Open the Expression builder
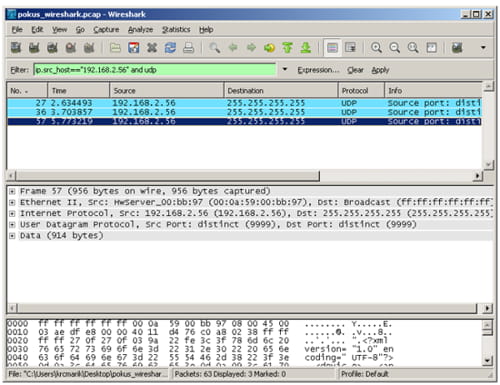Viewport: 500px width, 385px height. pyautogui.click(x=318, y=70)
